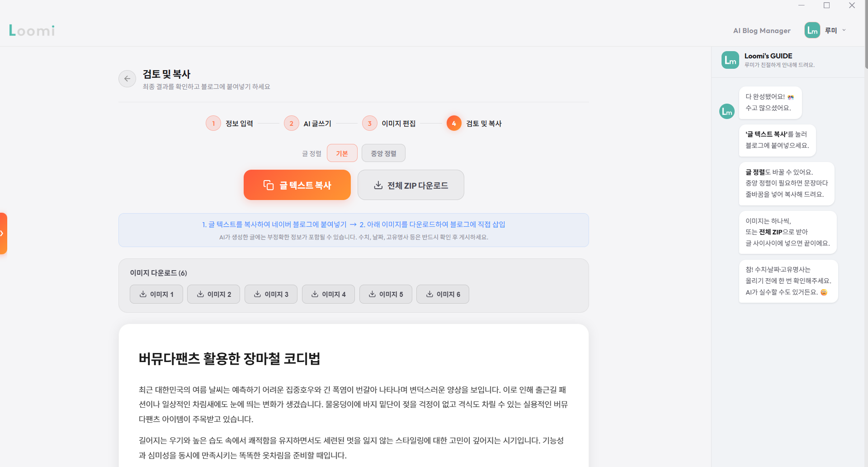868x467 pixels.
Task: Click the 검토 및 복사 page heading
Action: coord(167,74)
